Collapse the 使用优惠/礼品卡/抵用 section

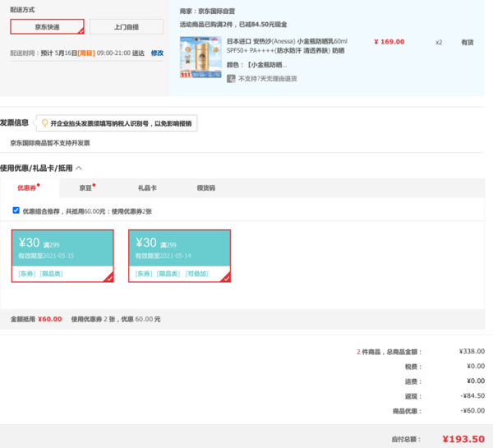click(x=79, y=168)
